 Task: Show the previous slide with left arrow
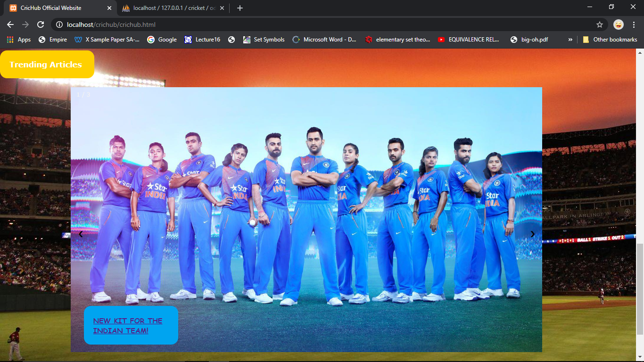(x=81, y=234)
